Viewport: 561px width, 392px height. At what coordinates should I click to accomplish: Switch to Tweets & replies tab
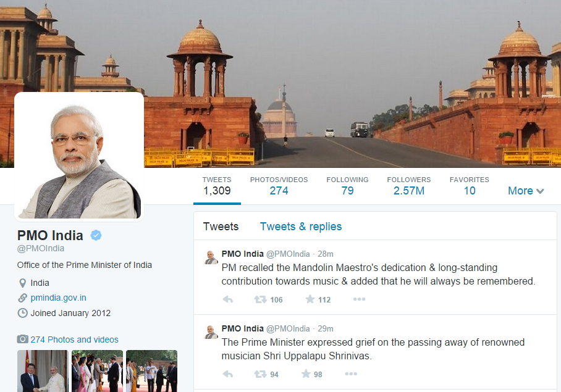301,227
